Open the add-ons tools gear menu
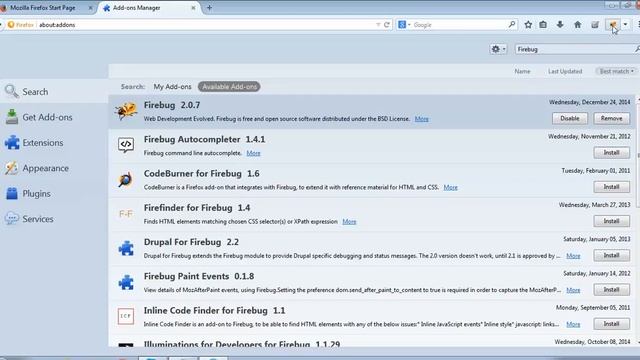Viewport: 640px width, 360px height. [498, 49]
